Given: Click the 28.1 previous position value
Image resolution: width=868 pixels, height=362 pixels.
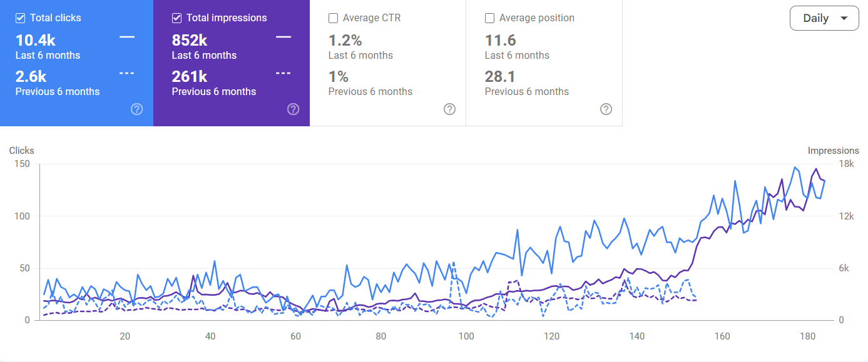Looking at the screenshot, I should click(501, 76).
